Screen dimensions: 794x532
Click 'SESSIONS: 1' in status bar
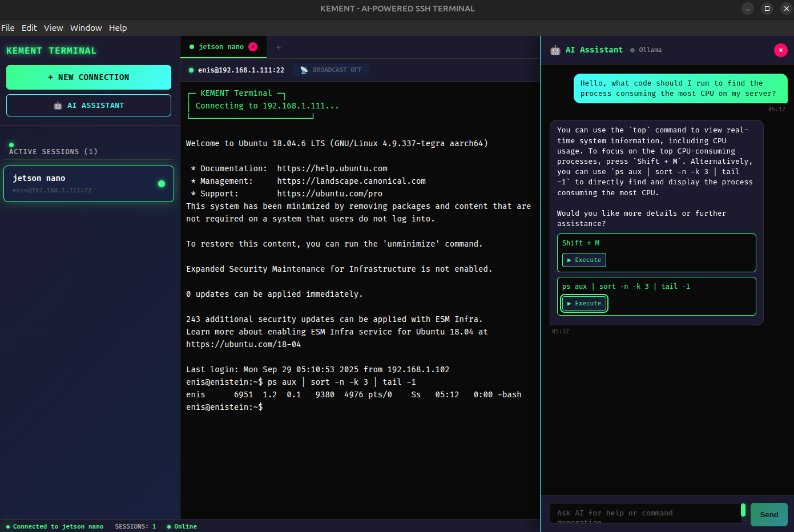(x=135, y=526)
